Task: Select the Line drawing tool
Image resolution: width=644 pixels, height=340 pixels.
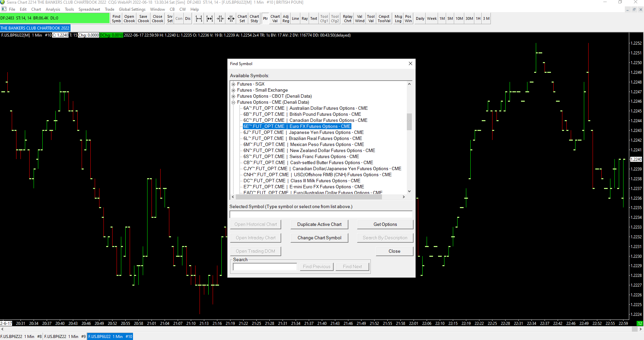Action: (295, 18)
